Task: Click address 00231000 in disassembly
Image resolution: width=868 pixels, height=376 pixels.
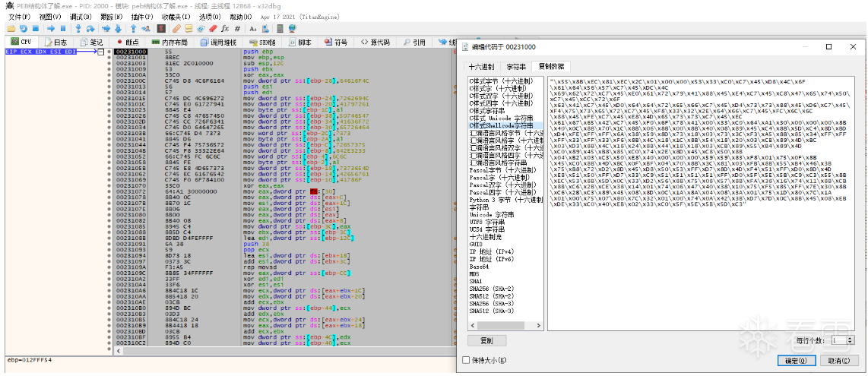Action: [x=131, y=52]
